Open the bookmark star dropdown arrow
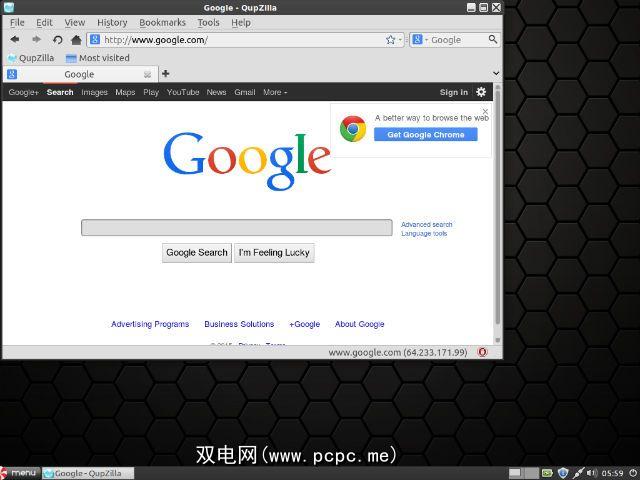640x480 pixels. pos(400,40)
